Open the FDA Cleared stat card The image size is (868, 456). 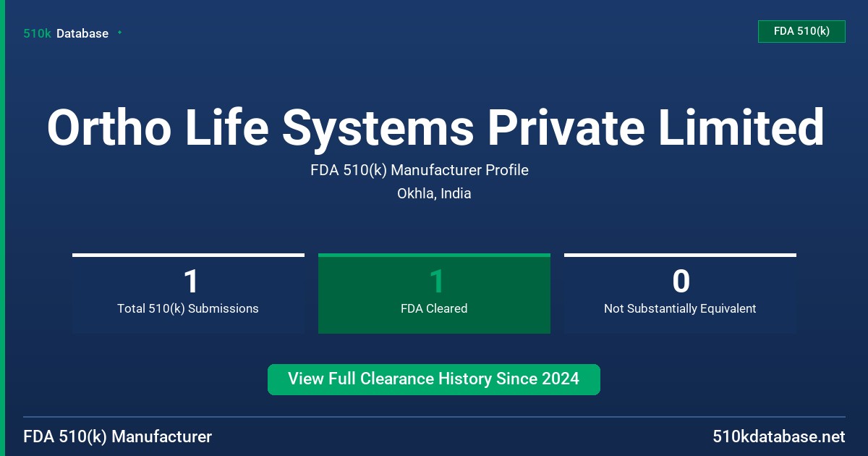(x=434, y=293)
